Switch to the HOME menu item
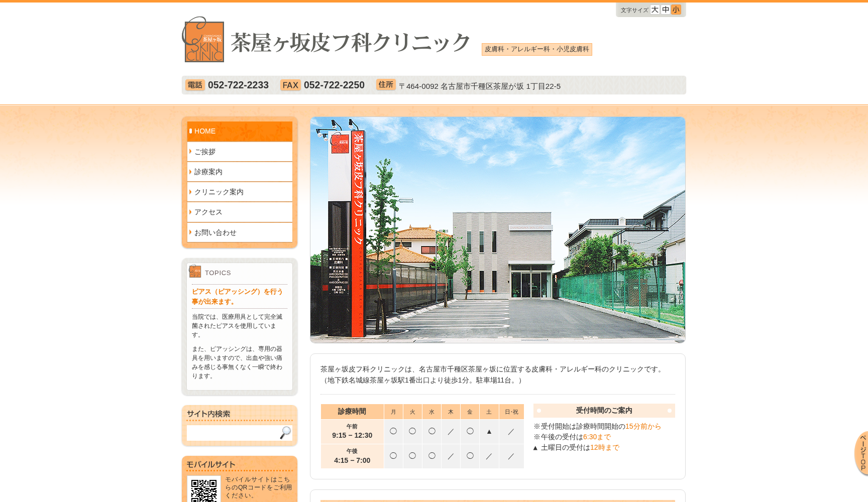The image size is (868, 502). (x=204, y=131)
